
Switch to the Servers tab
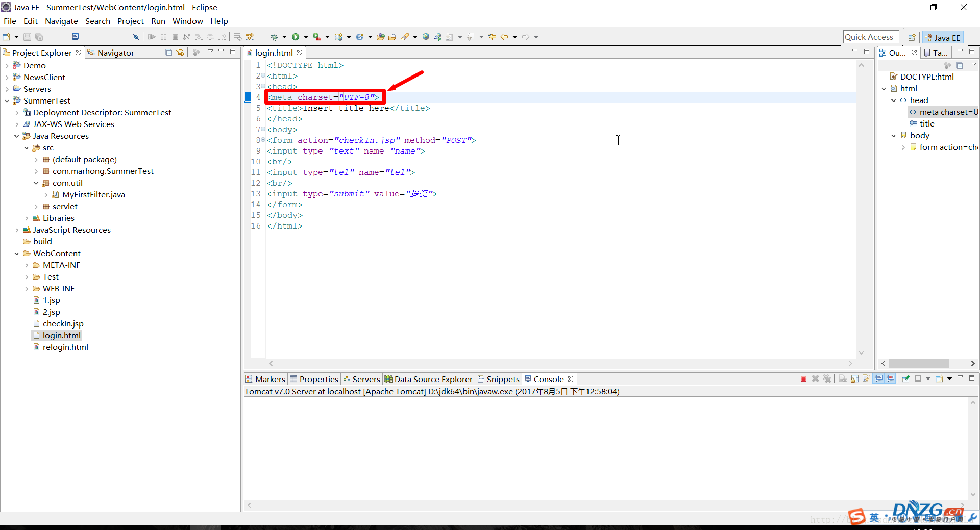point(361,379)
